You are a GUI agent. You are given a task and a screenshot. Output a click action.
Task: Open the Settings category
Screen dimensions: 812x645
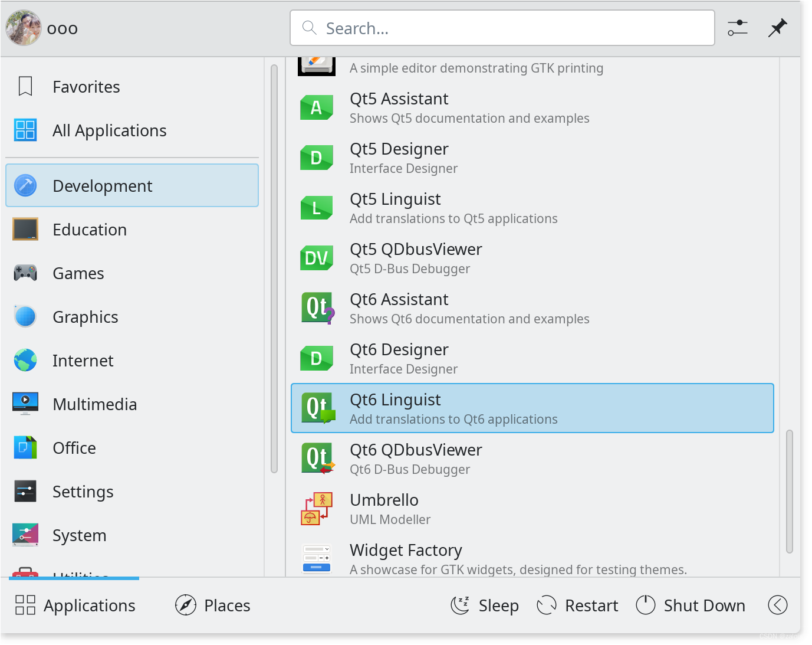[132, 492]
